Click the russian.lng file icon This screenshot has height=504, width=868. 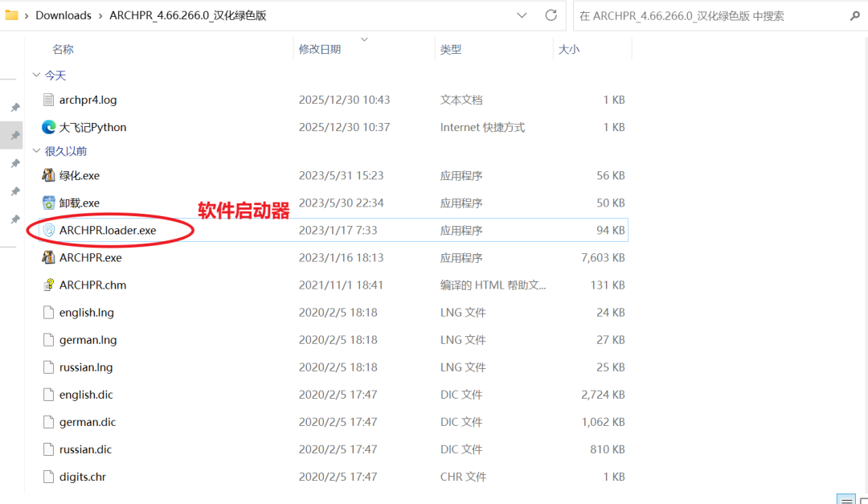click(49, 367)
